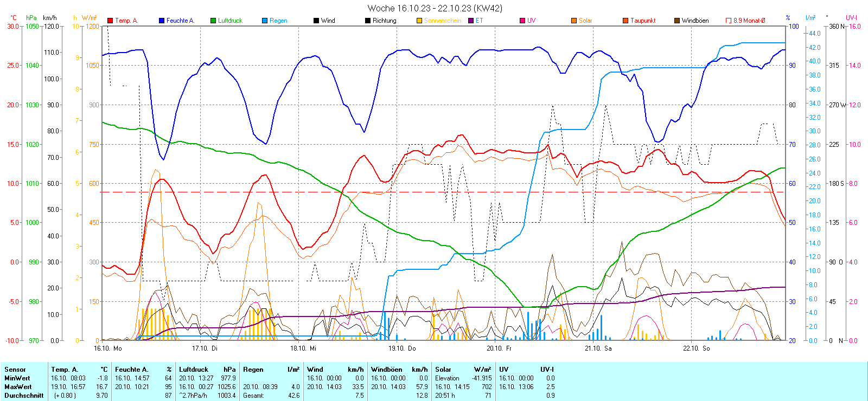Select the 'Taupunkt' legend label

(x=643, y=21)
